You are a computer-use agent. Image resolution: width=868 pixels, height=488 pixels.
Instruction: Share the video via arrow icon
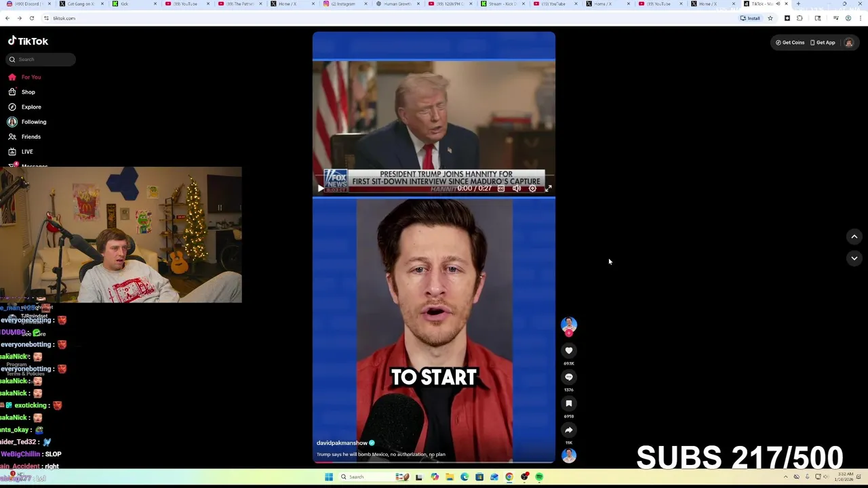569,430
